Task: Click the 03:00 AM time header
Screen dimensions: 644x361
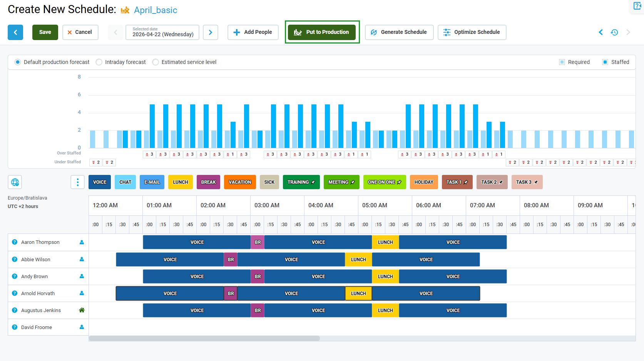Action: pos(277,205)
